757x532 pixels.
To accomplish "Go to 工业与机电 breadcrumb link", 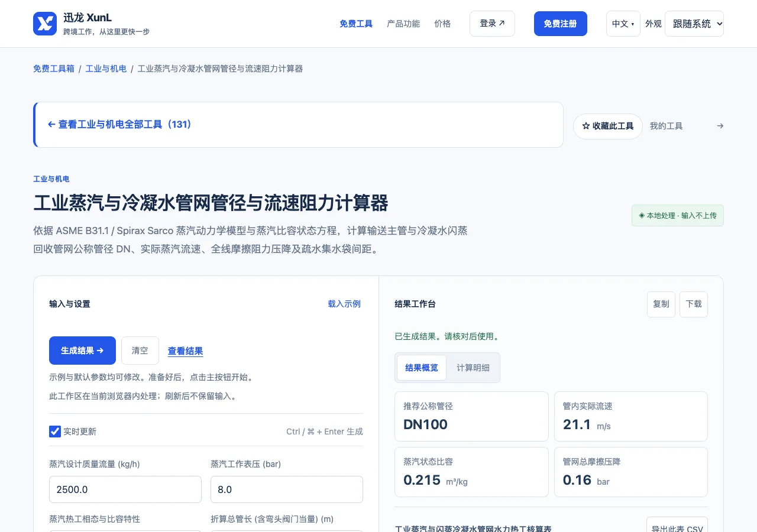I will point(106,69).
